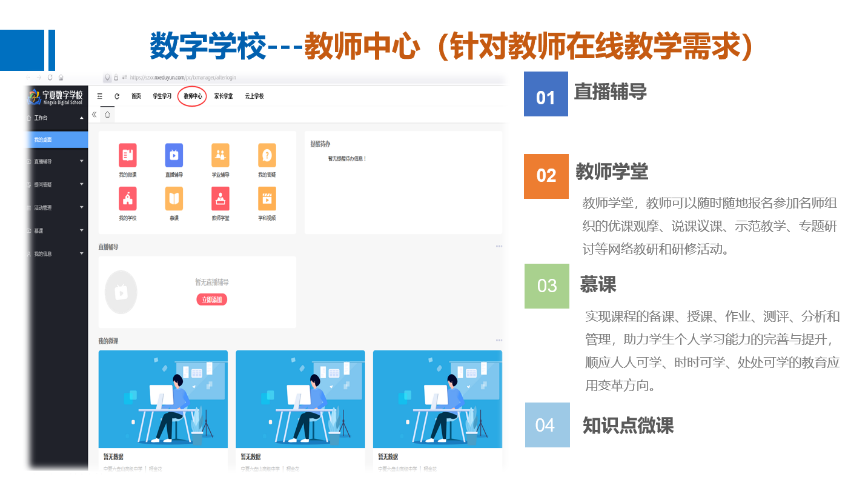
Task: Click the 我的学校 icon
Action: (127, 199)
